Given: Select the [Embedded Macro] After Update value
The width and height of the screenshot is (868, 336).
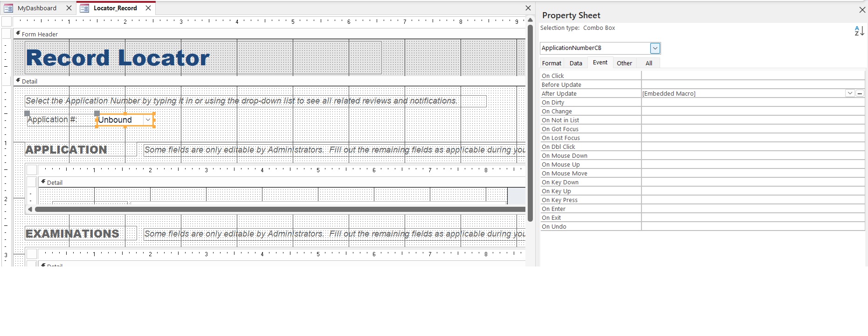Looking at the screenshot, I should [x=669, y=93].
